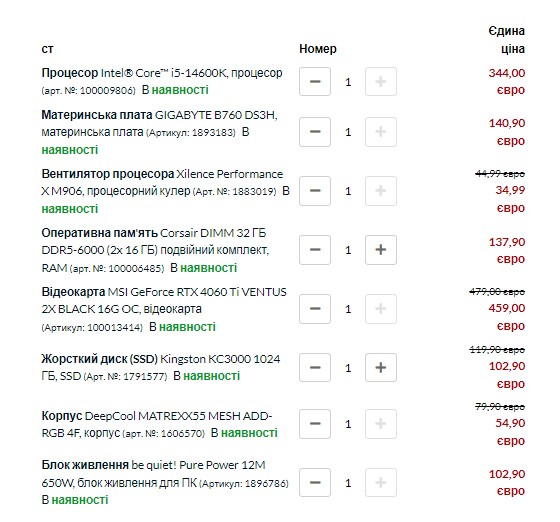
Task: Click plus button for Intel Core i5-14600K
Action: 380,82
